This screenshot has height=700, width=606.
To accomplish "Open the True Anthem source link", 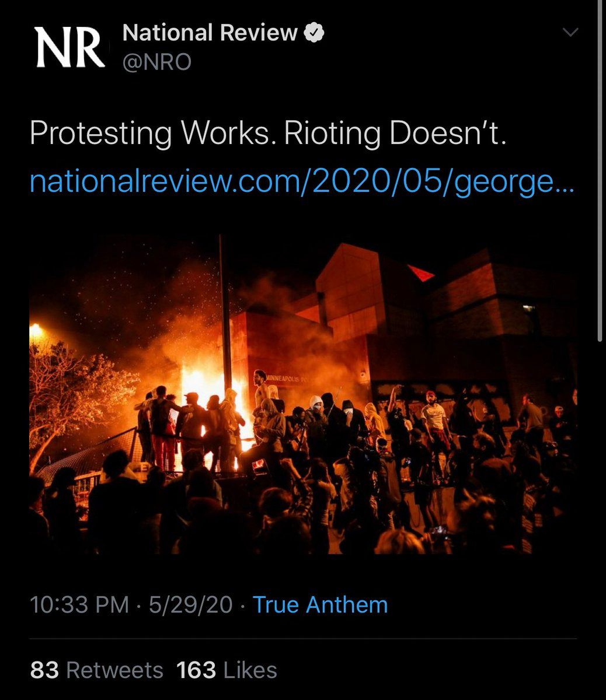I will 321,605.
